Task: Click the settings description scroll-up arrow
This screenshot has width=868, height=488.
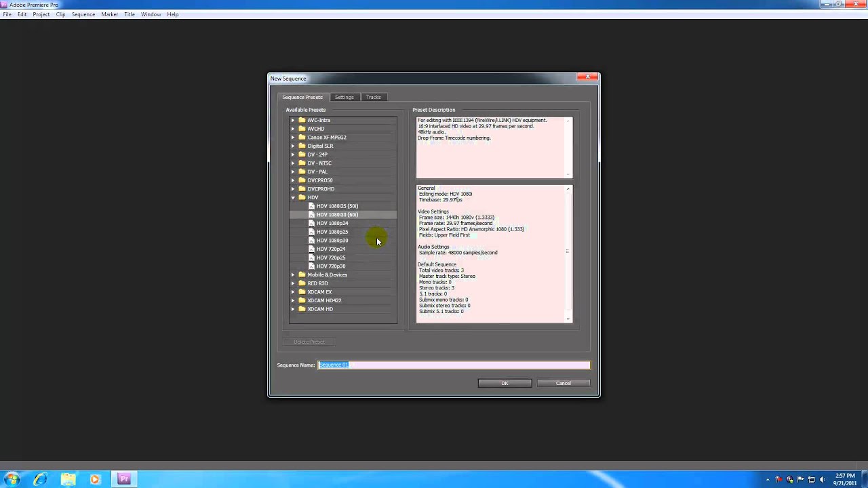Action: tap(568, 189)
